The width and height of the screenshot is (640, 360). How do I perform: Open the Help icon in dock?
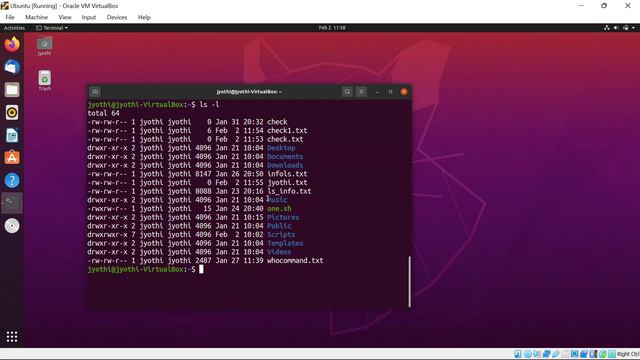click(12, 180)
